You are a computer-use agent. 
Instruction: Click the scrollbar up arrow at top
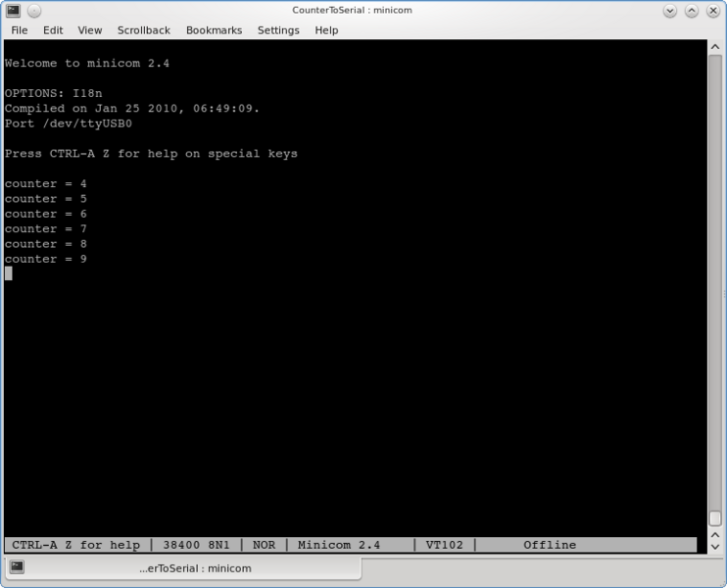(715, 48)
